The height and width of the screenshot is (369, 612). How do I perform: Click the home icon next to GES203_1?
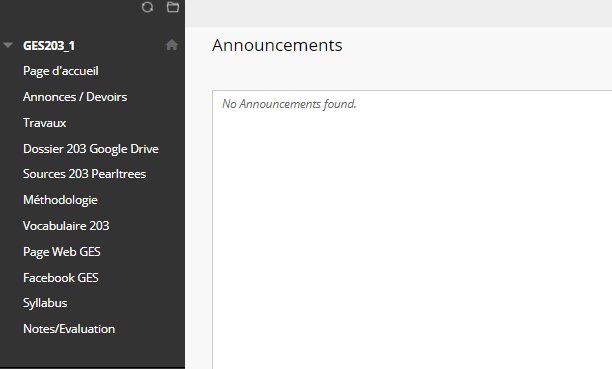pyautogui.click(x=172, y=45)
